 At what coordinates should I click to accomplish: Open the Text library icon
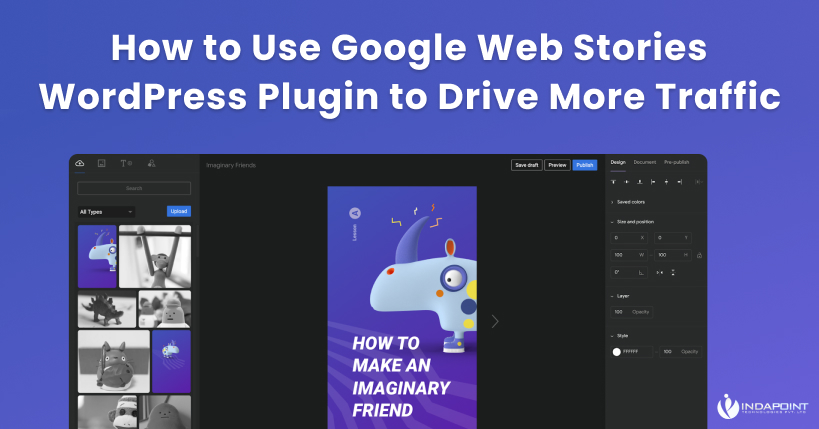pos(126,163)
